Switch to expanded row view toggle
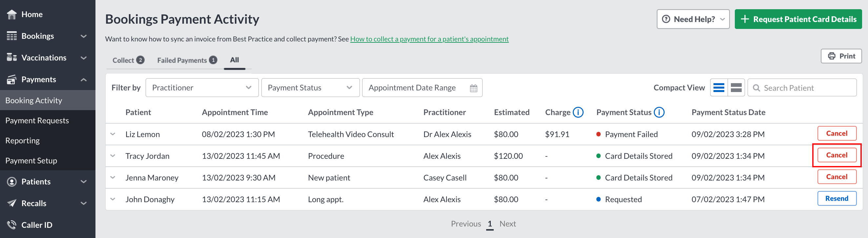868x238 pixels. [736, 88]
